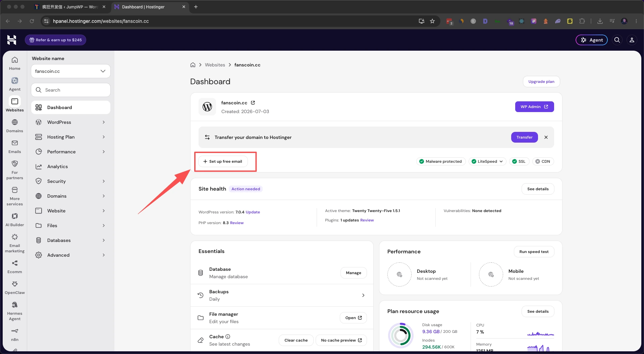644x354 pixels.
Task: Dismiss the domain transfer banner
Action: (x=546, y=137)
